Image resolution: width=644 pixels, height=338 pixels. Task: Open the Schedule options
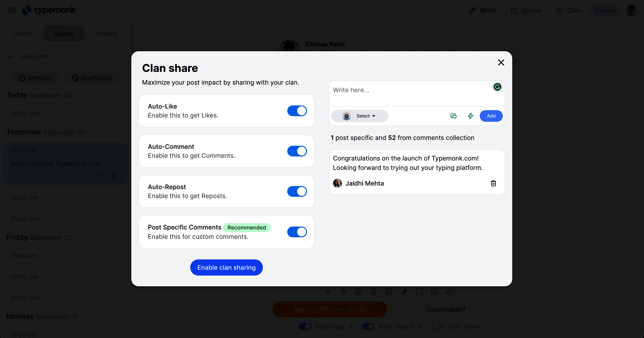pos(35,78)
